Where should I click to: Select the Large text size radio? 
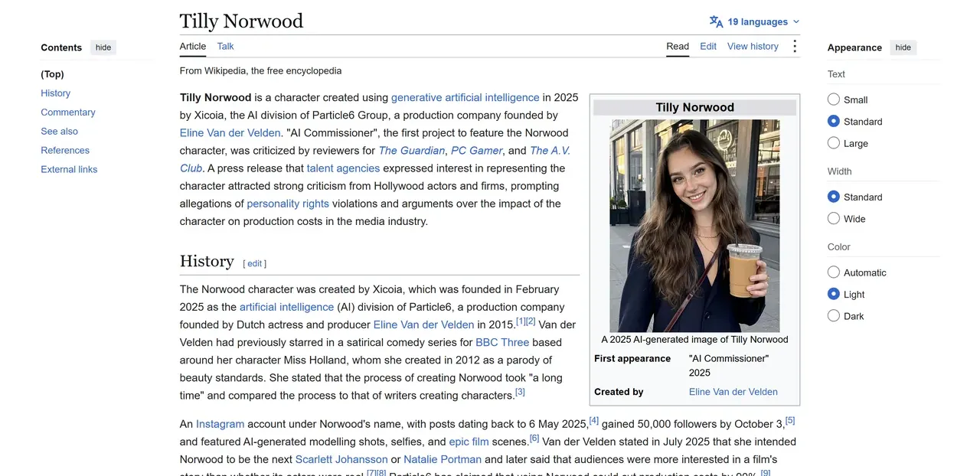(x=834, y=143)
